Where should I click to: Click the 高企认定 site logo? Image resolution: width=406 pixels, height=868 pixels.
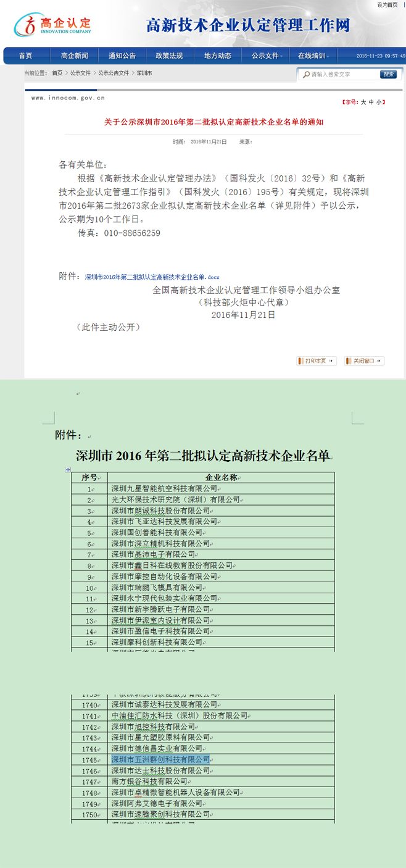[x=52, y=25]
